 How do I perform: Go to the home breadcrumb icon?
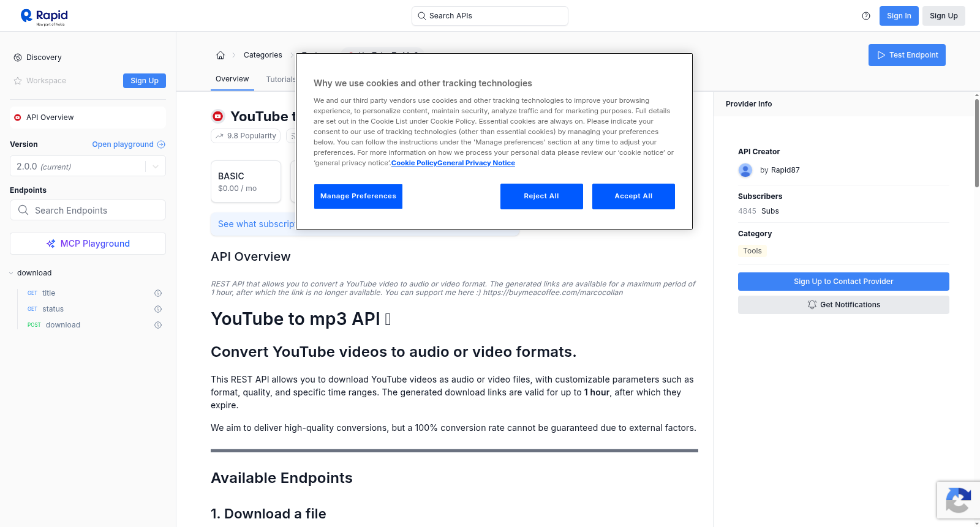click(x=221, y=55)
